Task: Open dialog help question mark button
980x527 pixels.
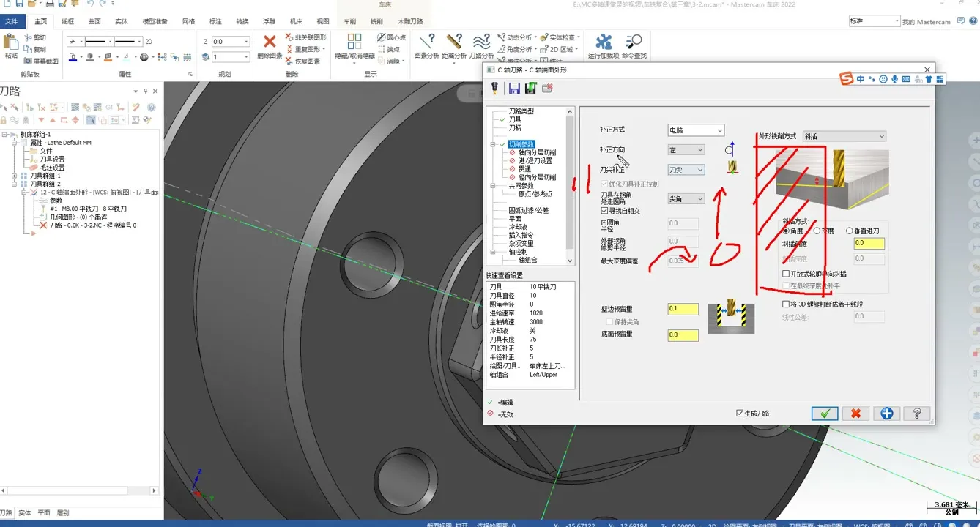Action: coord(916,414)
